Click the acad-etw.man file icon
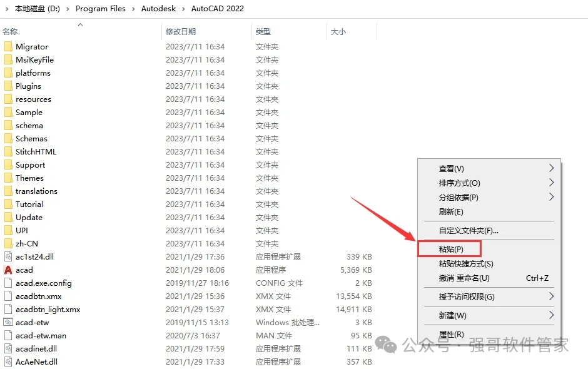This screenshot has height=369, width=588. [8, 335]
